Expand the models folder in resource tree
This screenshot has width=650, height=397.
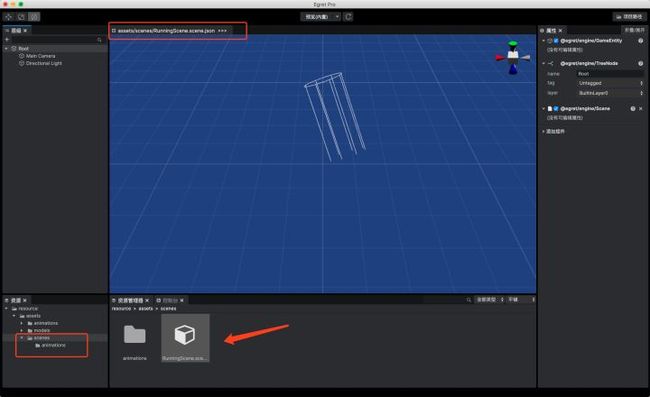coord(22,331)
